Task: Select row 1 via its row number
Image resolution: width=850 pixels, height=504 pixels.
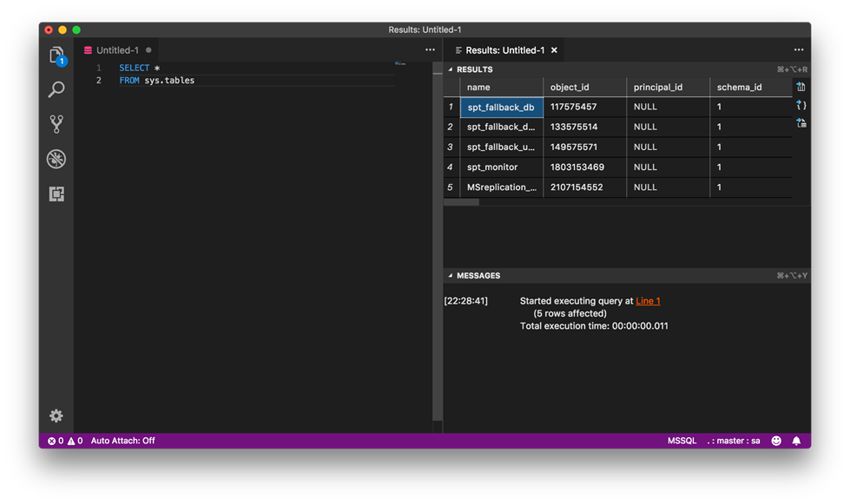Action: 451,108
